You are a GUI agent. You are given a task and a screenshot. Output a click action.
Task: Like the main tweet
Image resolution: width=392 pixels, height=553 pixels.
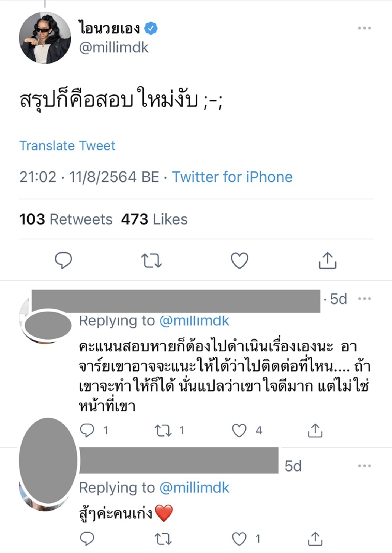tap(239, 260)
